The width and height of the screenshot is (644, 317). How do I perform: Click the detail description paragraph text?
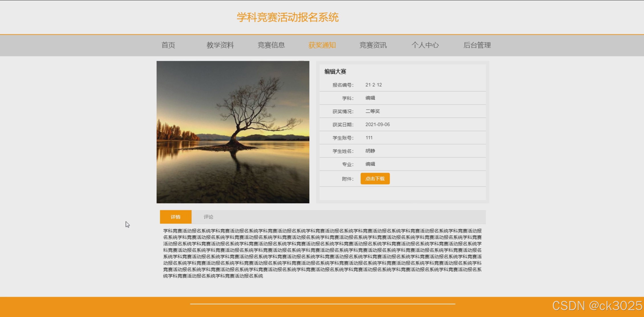point(322,253)
